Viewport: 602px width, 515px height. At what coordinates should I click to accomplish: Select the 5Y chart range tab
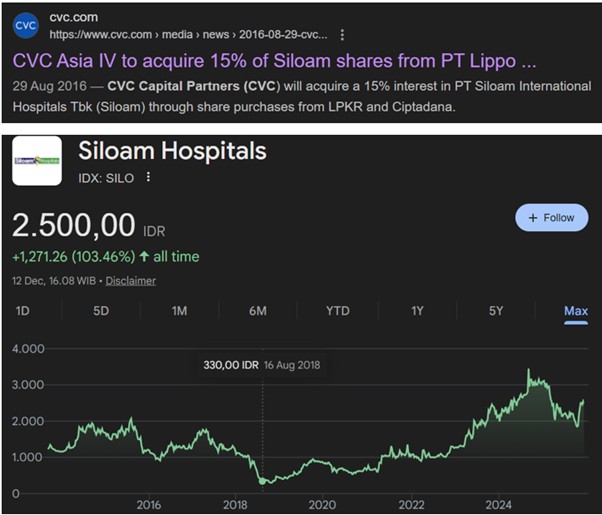[x=496, y=311]
